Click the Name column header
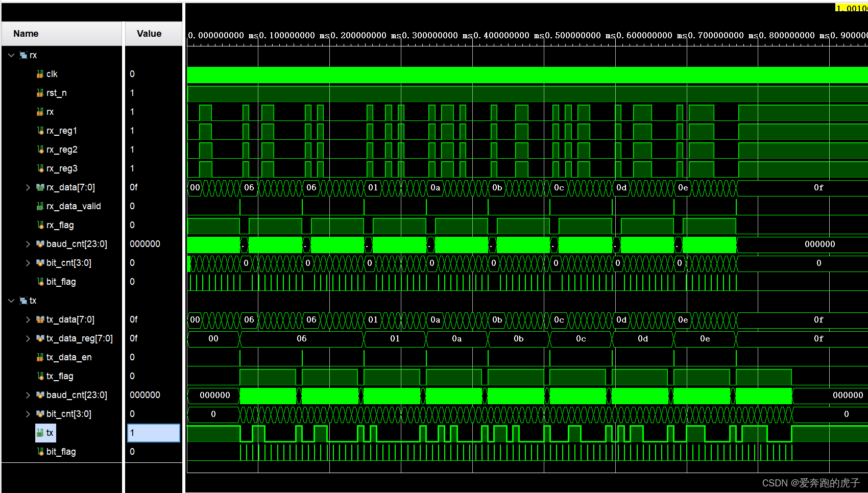The height and width of the screenshot is (493, 868). point(62,34)
